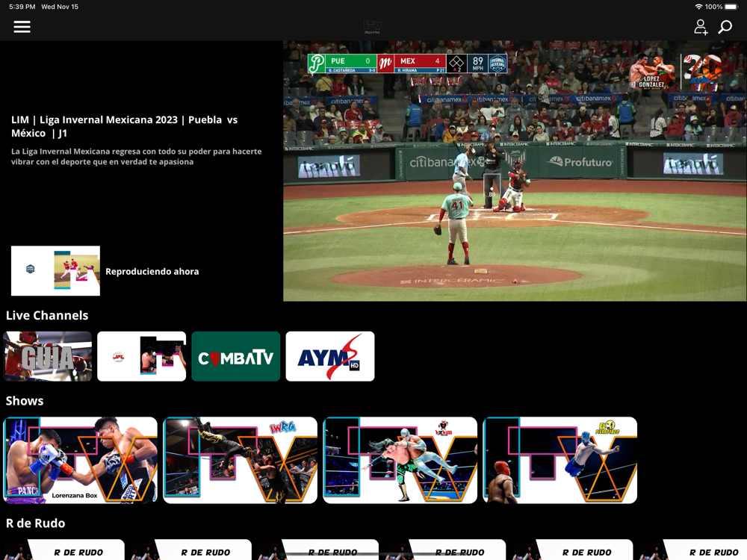Tap the Reproduciendo ahora thumbnail
This screenshot has width=747, height=560.
[56, 271]
